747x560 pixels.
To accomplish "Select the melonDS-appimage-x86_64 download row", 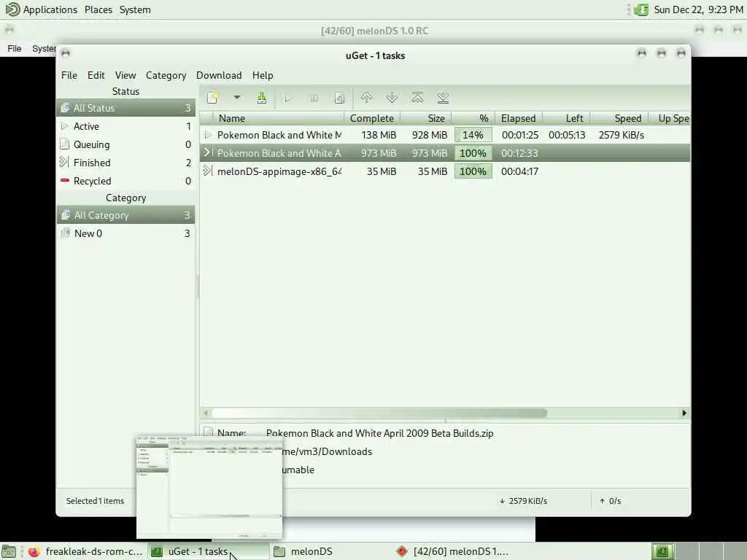I will point(445,171).
